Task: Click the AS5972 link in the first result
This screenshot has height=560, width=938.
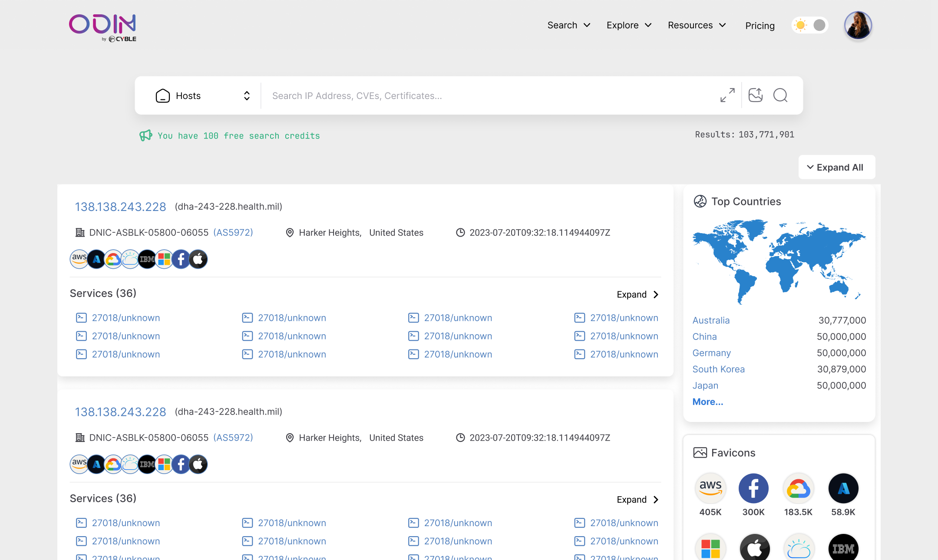Action: [233, 232]
